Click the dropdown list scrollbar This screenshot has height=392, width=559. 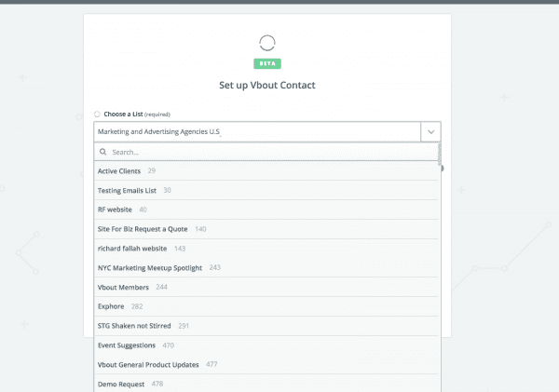pyautogui.click(x=440, y=155)
